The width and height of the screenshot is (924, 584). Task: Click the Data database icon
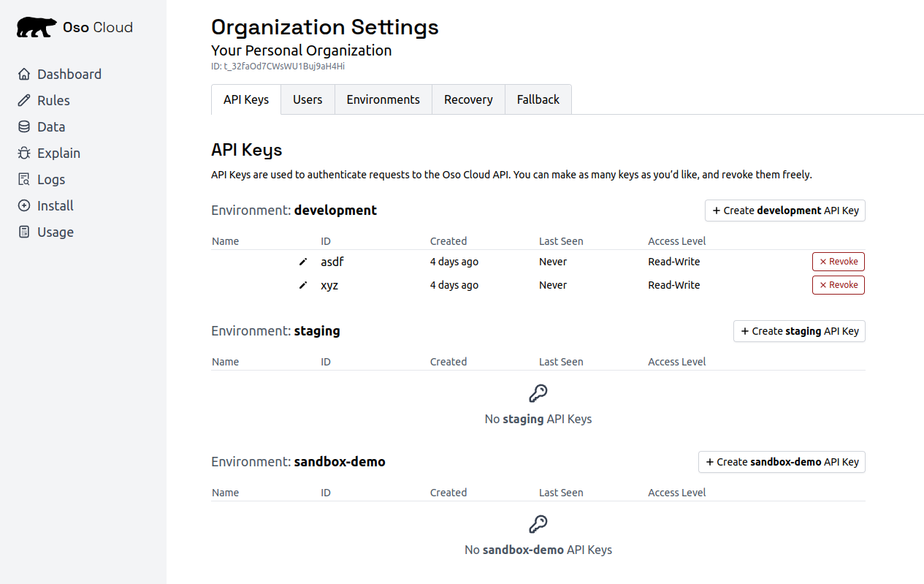pyautogui.click(x=24, y=127)
